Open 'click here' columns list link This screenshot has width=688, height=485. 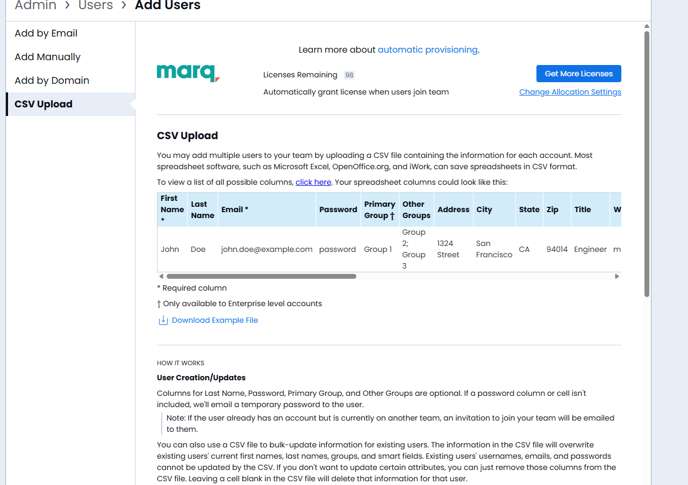point(313,182)
